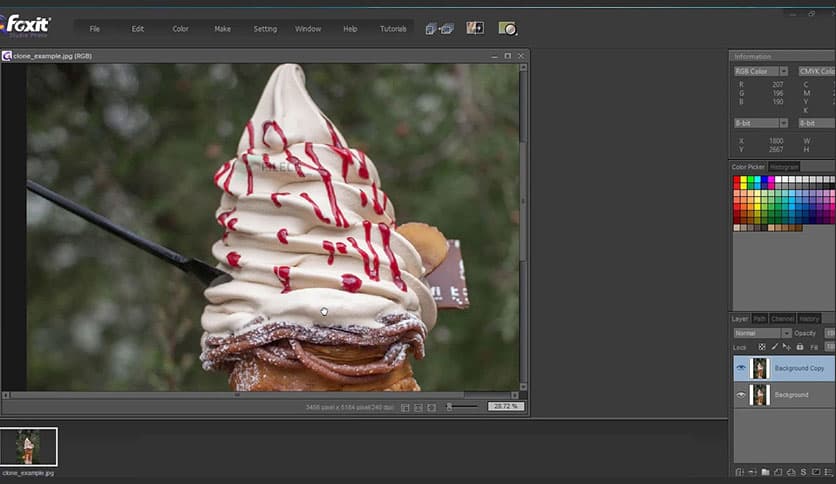Viewport: 836px width, 484px height.
Task: Click the Tutorials menu button
Action: point(393,29)
